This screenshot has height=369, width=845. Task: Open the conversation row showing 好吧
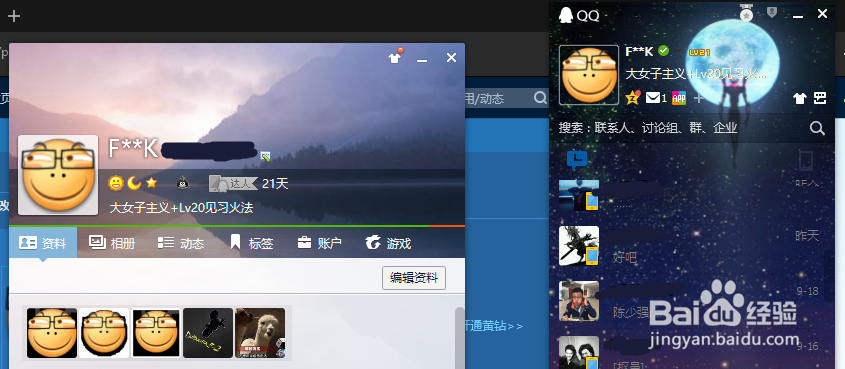pyautogui.click(x=691, y=246)
